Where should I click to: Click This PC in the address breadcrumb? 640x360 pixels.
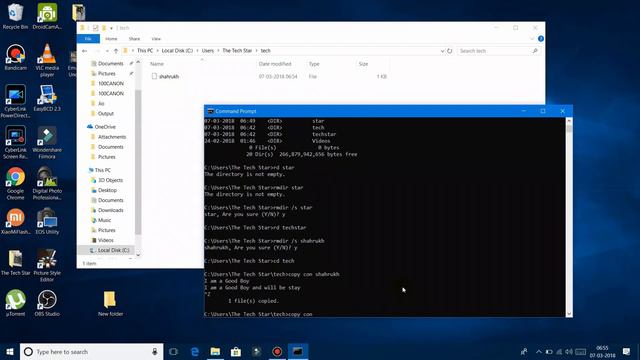tap(145, 51)
